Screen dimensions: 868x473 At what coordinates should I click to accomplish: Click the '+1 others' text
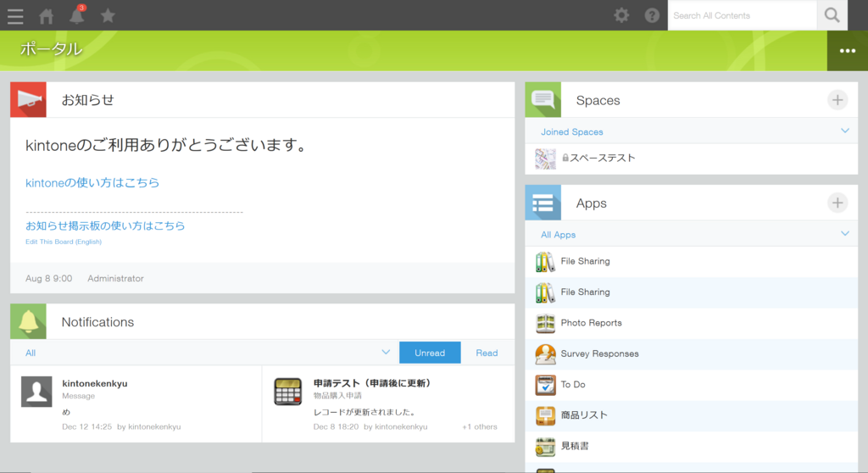(x=480, y=426)
